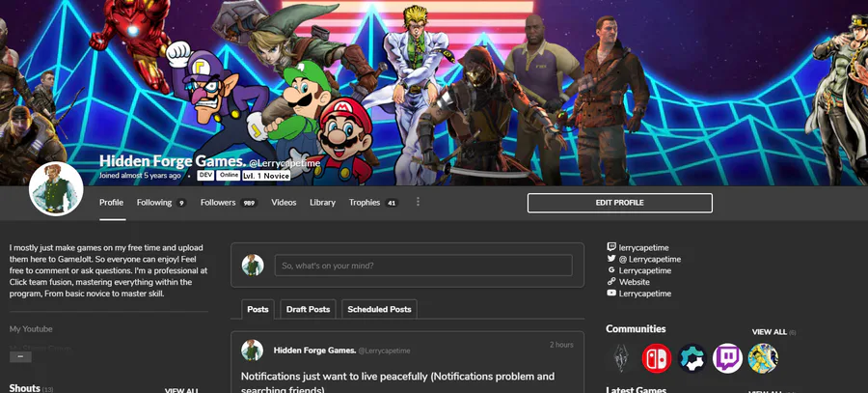Open the yellow anime community icon
868x393 pixels.
(763, 358)
